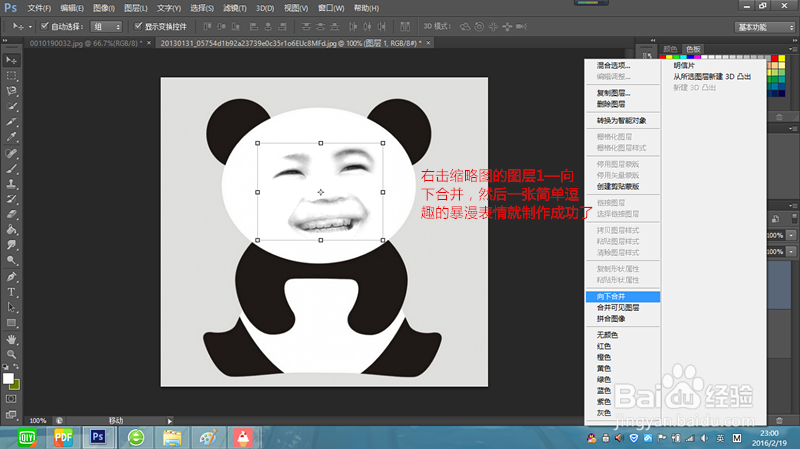Open the 滤镜(T) menu
The image size is (800, 449).
[x=235, y=8]
